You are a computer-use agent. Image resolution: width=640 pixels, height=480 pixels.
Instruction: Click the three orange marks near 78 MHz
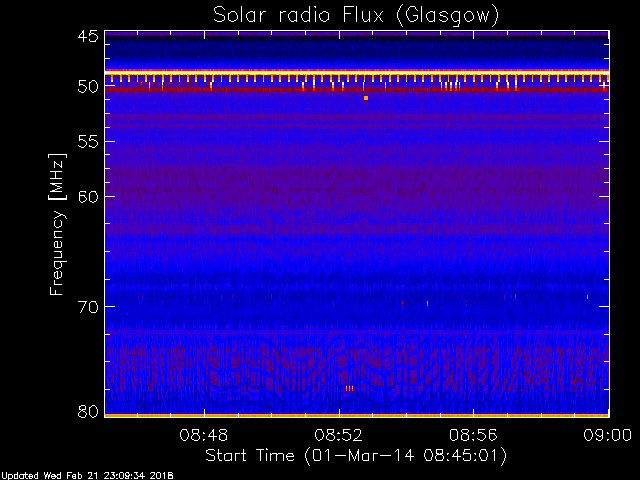pos(349,388)
